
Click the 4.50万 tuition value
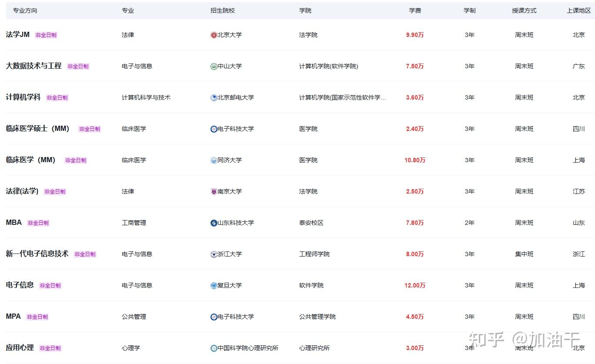[x=415, y=317]
